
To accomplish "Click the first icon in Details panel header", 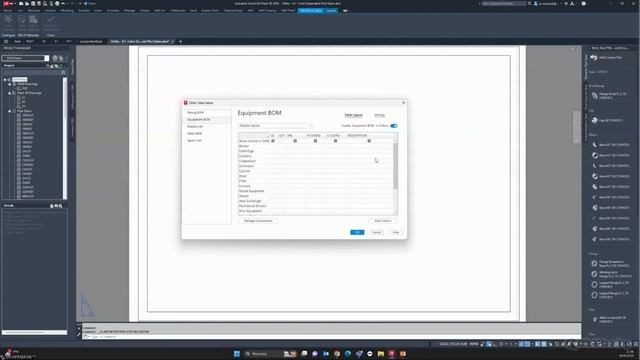I will coord(52,206).
